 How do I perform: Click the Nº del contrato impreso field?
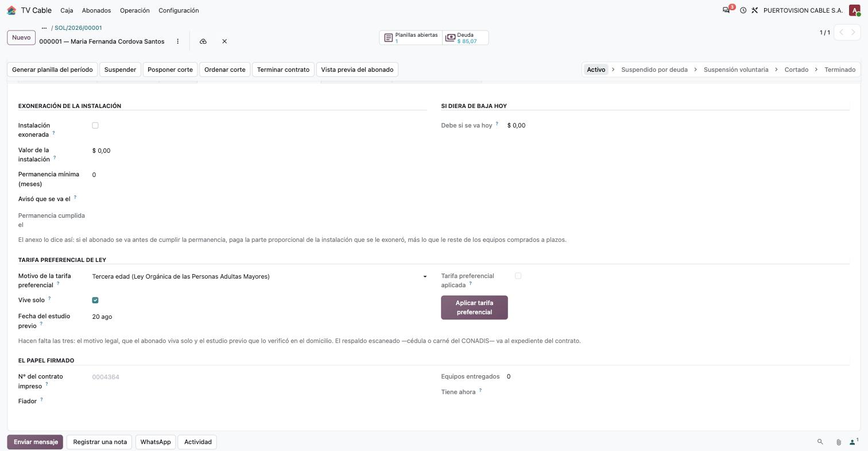tap(259, 377)
